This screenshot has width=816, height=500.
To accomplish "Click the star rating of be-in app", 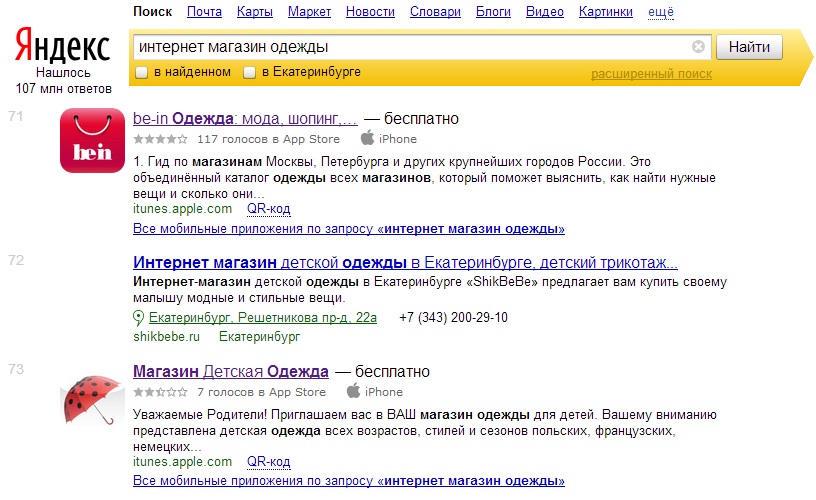I will [160, 139].
